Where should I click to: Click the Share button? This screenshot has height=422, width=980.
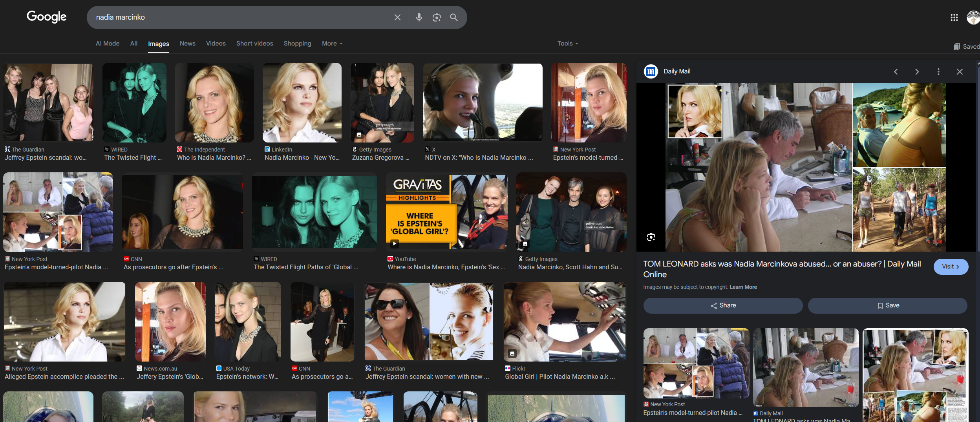coord(723,305)
